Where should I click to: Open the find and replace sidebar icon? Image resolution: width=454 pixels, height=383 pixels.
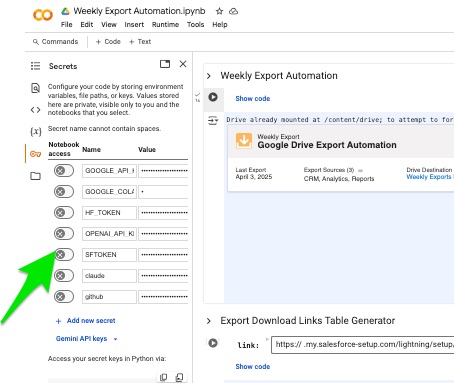coord(35,88)
